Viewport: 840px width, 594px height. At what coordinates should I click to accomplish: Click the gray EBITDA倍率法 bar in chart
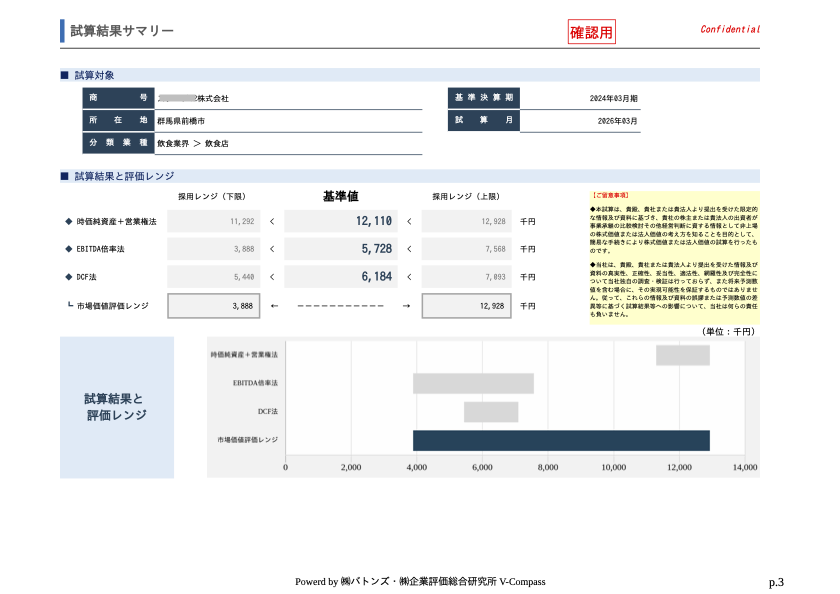[473, 384]
